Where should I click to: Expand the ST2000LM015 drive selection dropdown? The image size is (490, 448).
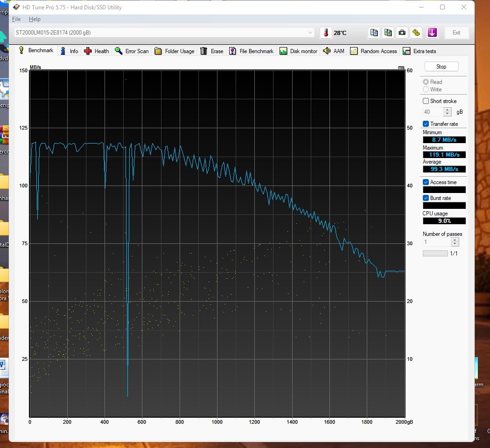tap(310, 33)
